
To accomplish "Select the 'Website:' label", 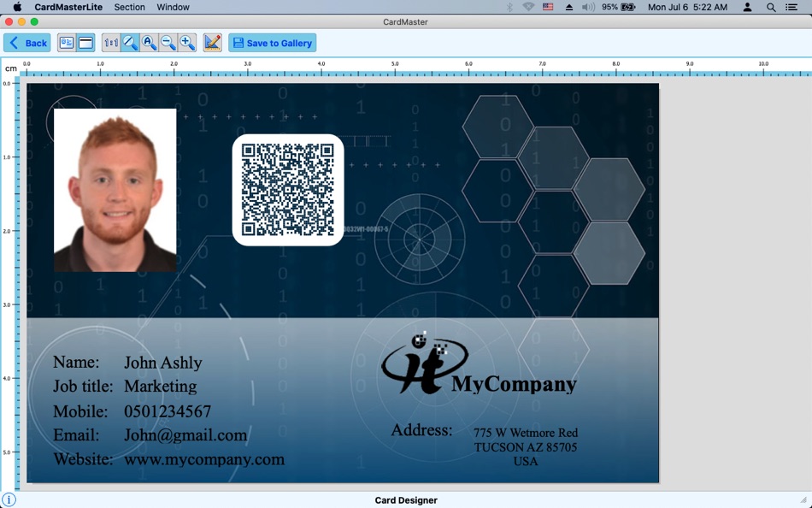I will pyautogui.click(x=83, y=459).
